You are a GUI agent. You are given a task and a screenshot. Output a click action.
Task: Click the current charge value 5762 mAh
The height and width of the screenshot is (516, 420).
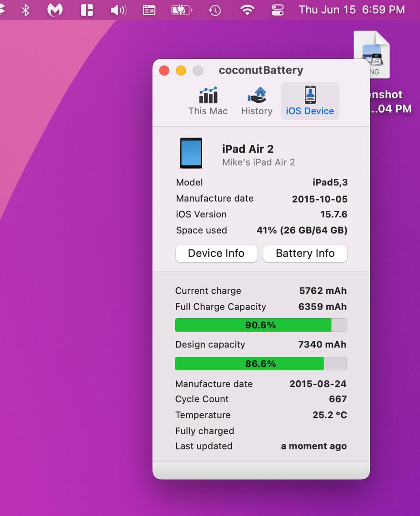[x=323, y=290]
